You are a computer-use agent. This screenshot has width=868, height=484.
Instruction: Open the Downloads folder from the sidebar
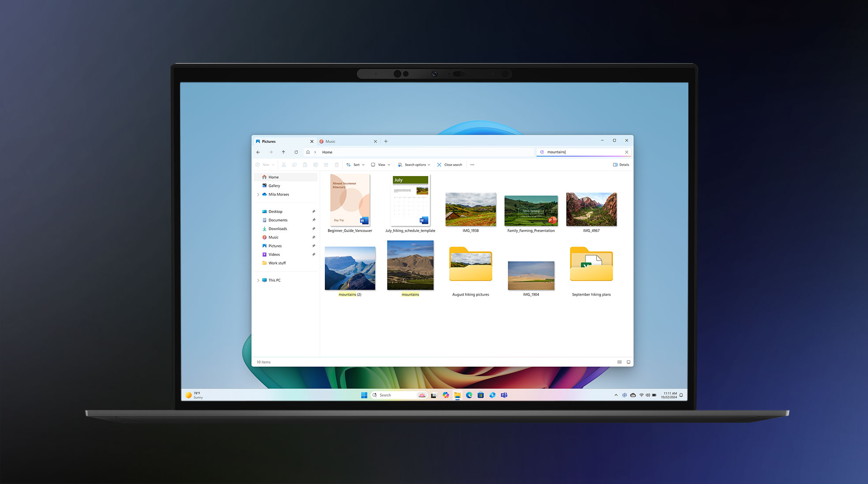click(x=277, y=229)
